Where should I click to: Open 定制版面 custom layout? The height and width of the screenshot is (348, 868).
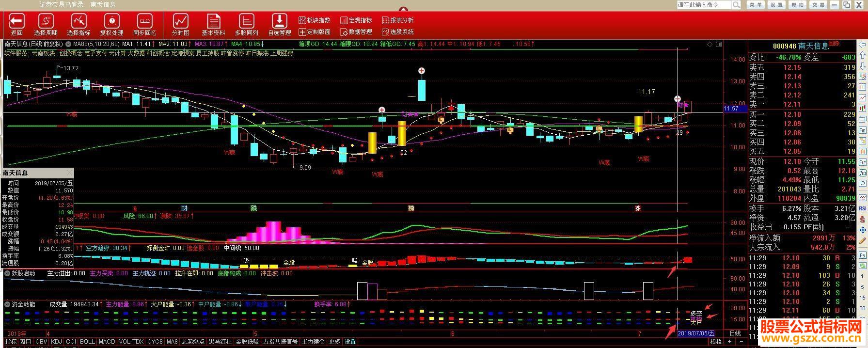pos(315,32)
